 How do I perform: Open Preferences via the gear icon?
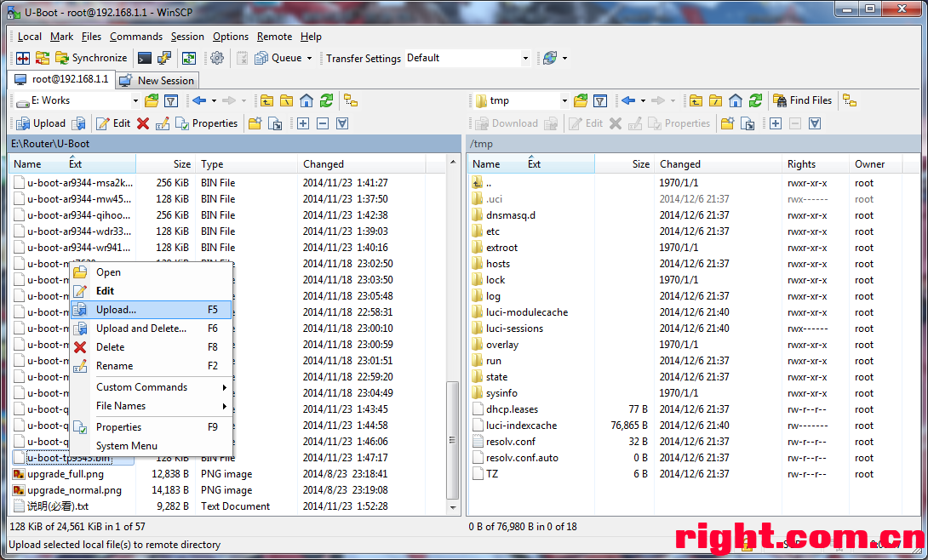click(217, 58)
